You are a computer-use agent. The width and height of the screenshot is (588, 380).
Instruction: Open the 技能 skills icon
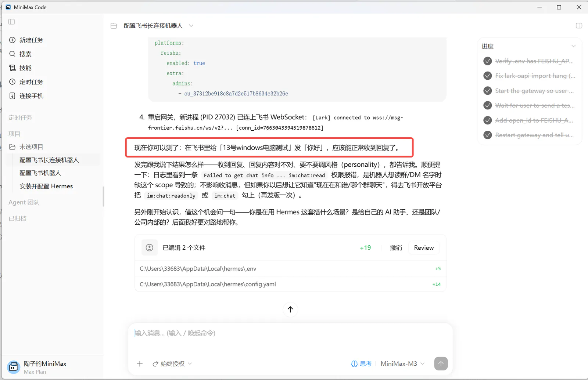click(12, 68)
